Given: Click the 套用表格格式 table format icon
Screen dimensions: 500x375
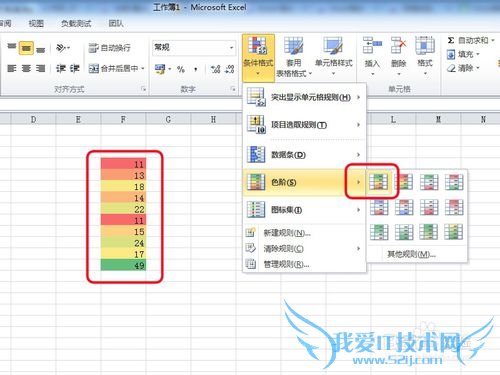Looking at the screenshot, I should tap(294, 47).
